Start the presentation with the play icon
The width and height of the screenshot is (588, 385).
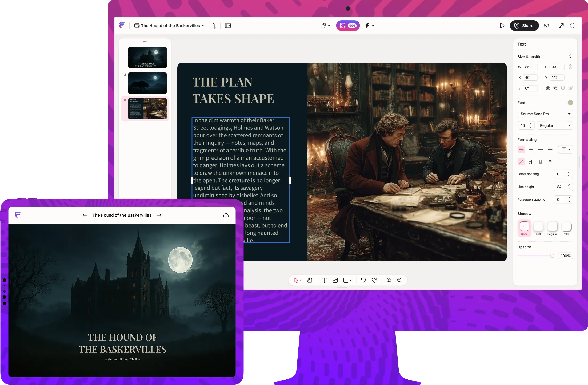pyautogui.click(x=502, y=26)
